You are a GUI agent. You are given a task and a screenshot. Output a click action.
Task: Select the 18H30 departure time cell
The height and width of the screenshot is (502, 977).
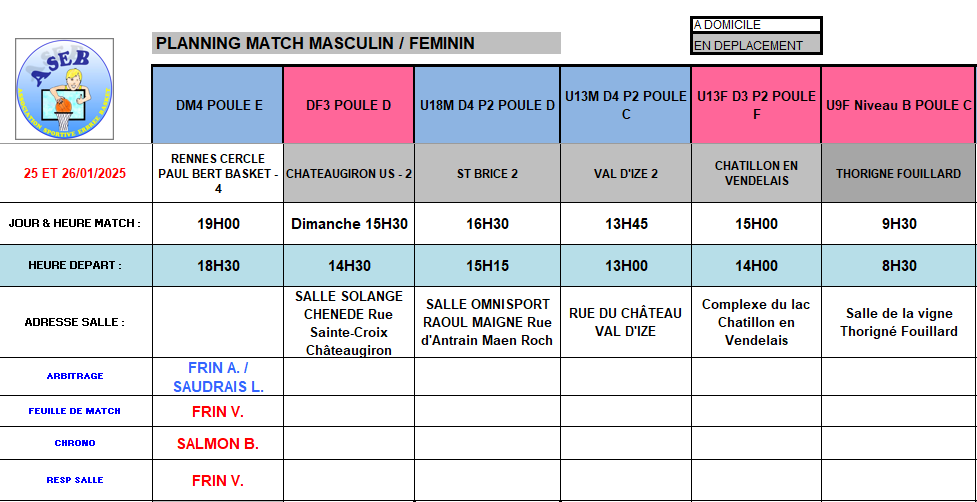(218, 266)
